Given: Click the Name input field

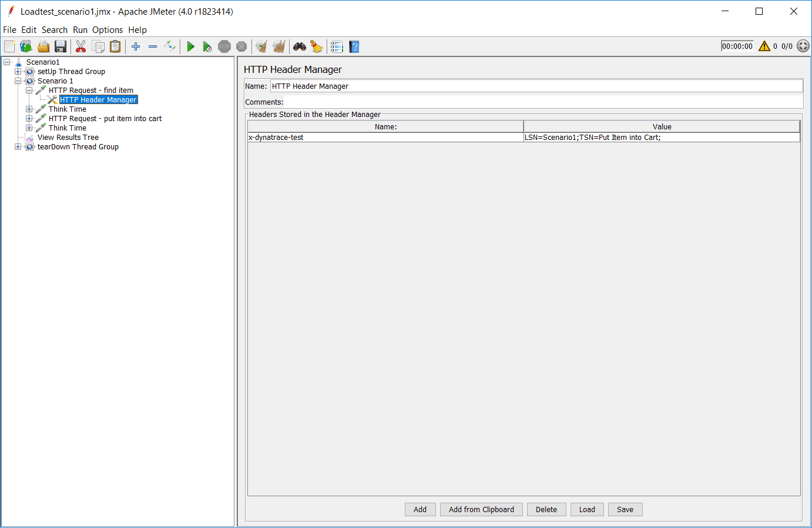Looking at the screenshot, I should pos(536,86).
